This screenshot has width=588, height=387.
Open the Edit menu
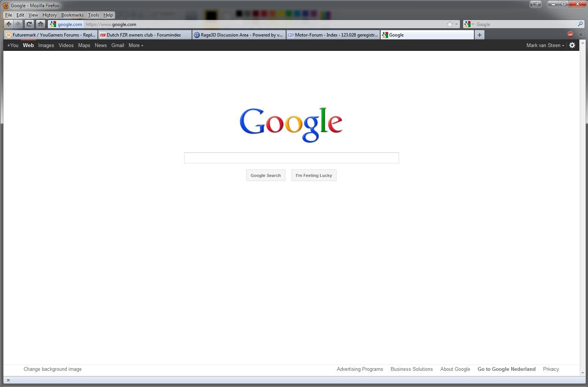(20, 15)
